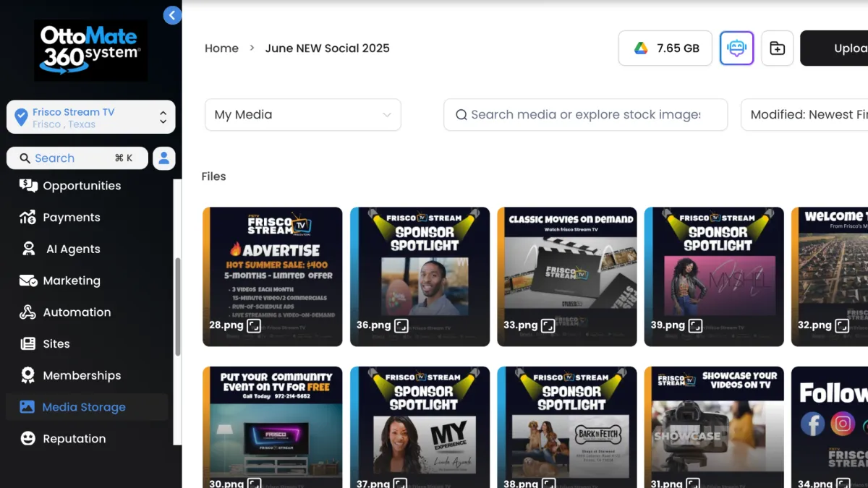Open thumbnail 33.png Classic Movies
Image resolution: width=868 pixels, height=488 pixels.
click(567, 277)
